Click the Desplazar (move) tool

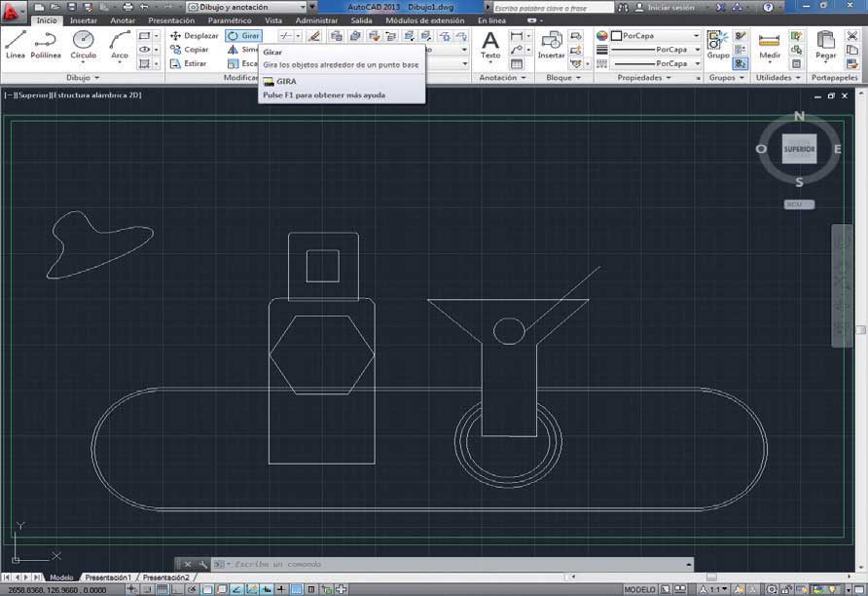point(194,35)
